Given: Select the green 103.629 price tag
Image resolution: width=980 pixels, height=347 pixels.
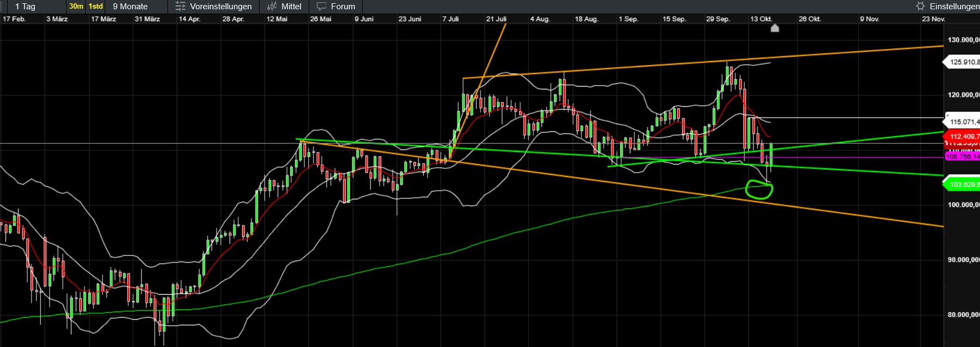Looking at the screenshot, I should point(963,185).
